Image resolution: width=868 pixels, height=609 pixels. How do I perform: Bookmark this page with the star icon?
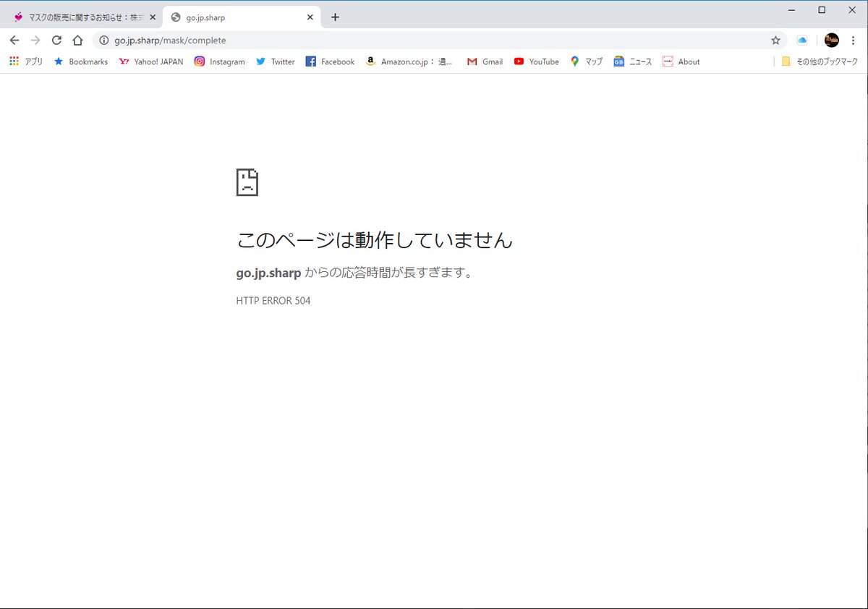tap(775, 41)
